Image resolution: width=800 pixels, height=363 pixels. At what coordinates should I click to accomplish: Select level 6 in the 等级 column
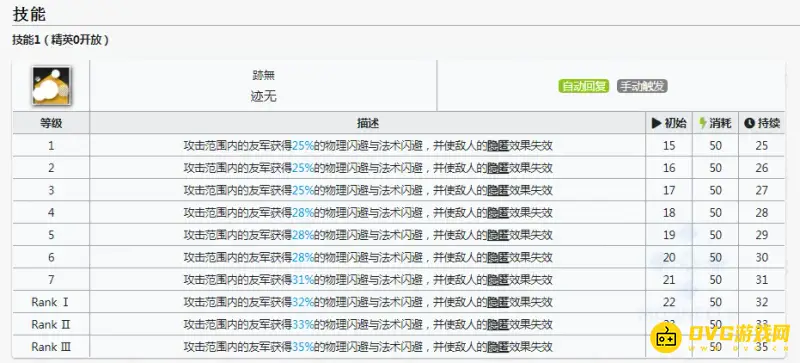(51, 258)
